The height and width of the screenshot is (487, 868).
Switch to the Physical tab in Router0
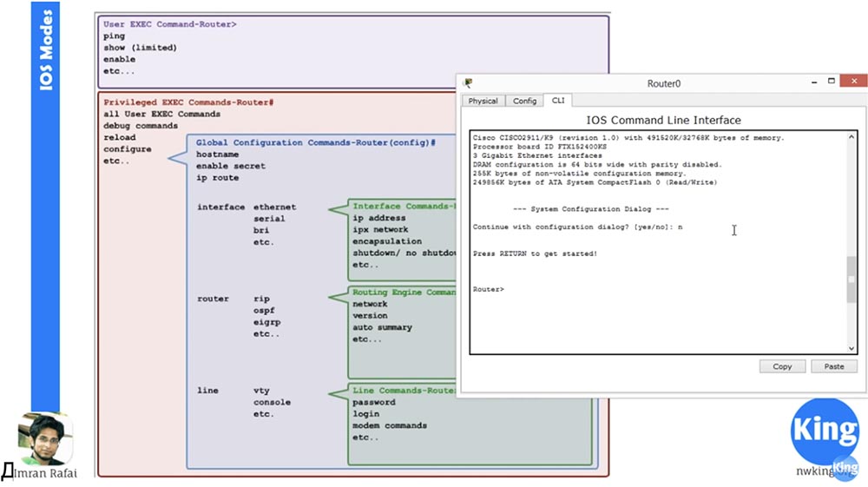click(483, 101)
